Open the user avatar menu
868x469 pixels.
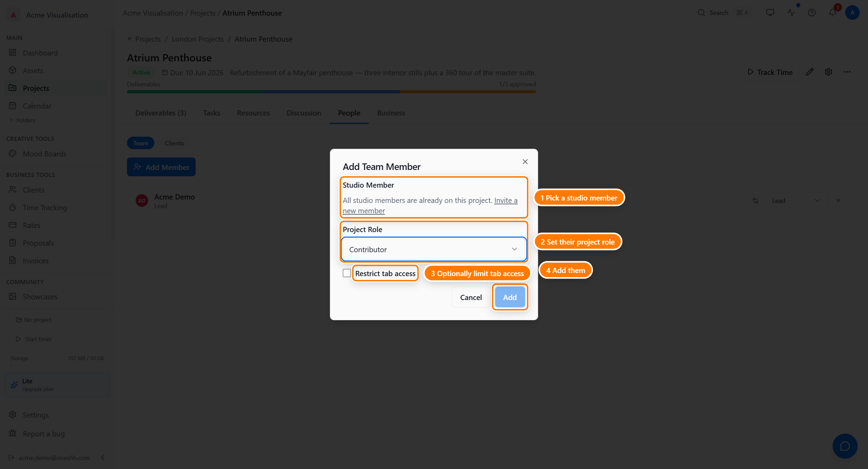click(x=852, y=12)
